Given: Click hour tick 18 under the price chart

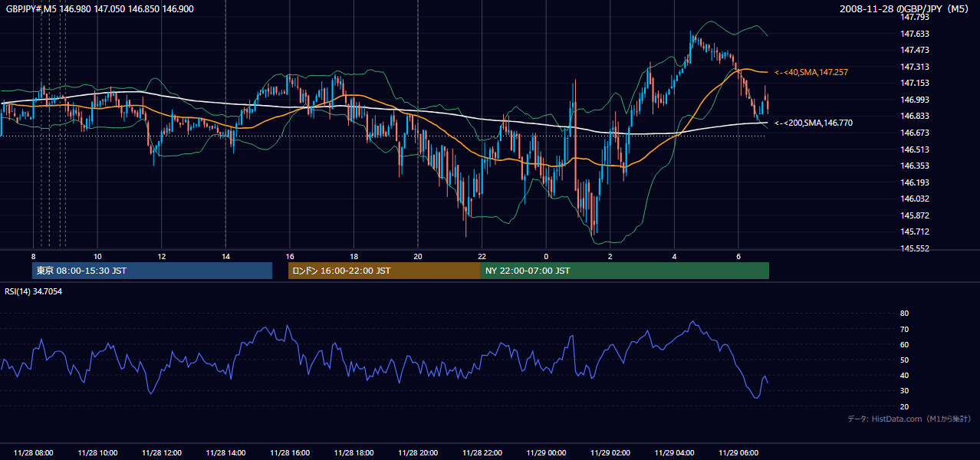Looking at the screenshot, I should [354, 256].
